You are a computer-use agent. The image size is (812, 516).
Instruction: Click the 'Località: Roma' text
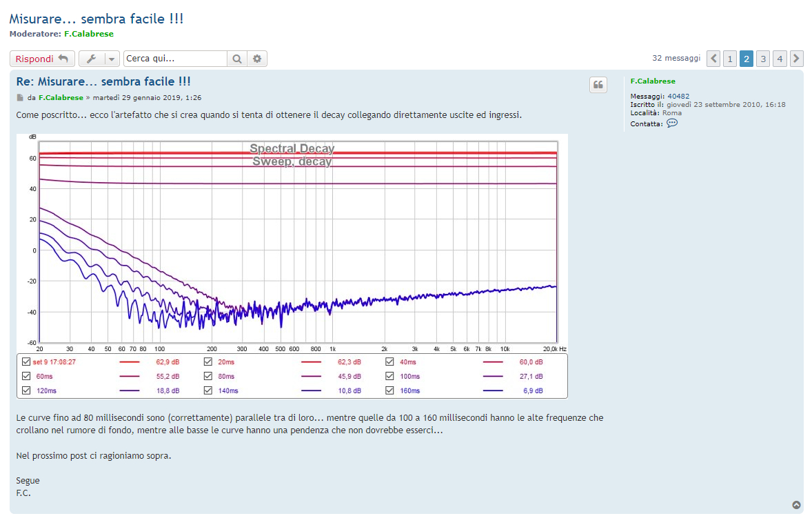pos(656,113)
